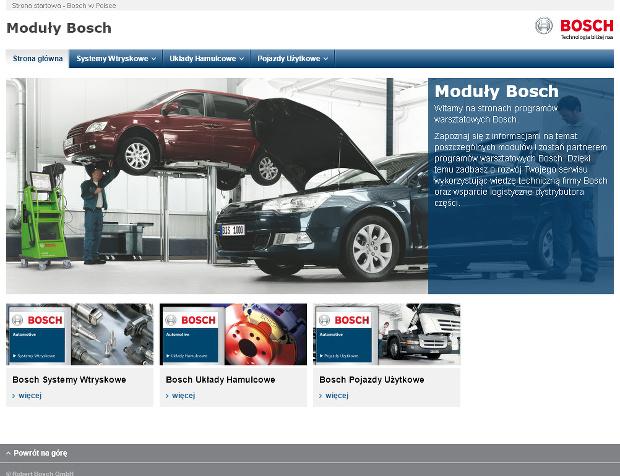Open the Układy Hamulcowe brake disc thumbnail

click(x=233, y=334)
